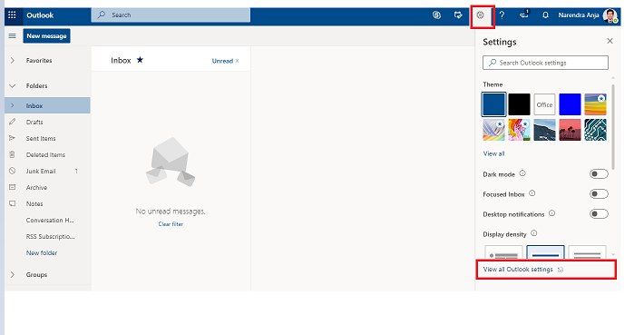Screen dimensions: 644x335
Task: Select the compact display density option
Action: pos(588,252)
